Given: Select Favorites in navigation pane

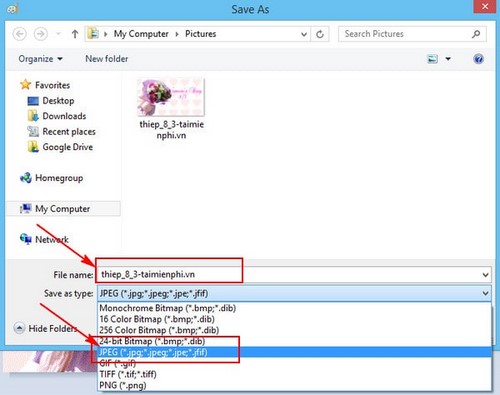Looking at the screenshot, I should click(x=53, y=85).
